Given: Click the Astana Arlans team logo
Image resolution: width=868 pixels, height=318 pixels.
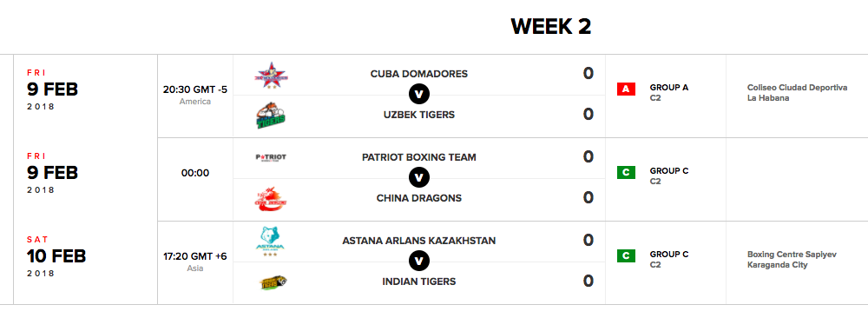Looking at the screenshot, I should click(x=271, y=241).
